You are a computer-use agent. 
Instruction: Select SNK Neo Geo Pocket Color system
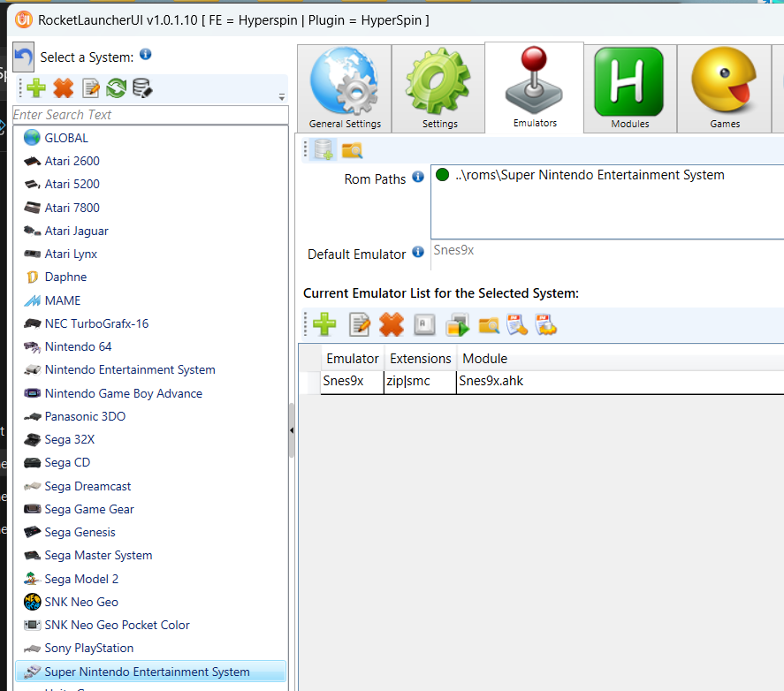tap(150, 625)
